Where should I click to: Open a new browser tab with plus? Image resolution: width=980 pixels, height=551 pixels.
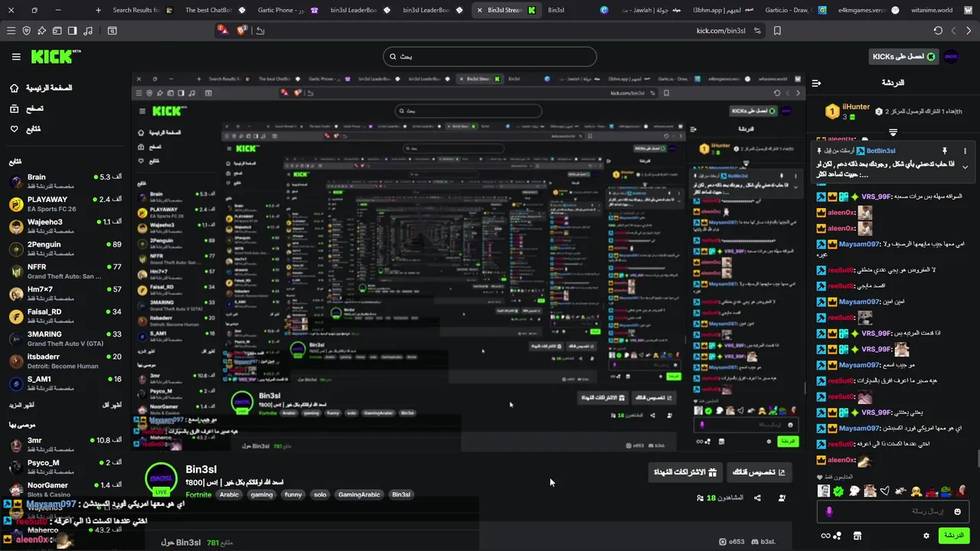click(x=98, y=10)
